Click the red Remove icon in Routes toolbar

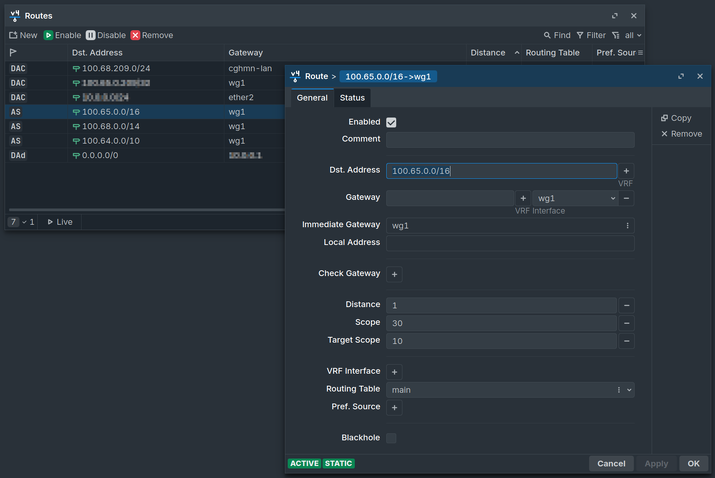[135, 35]
